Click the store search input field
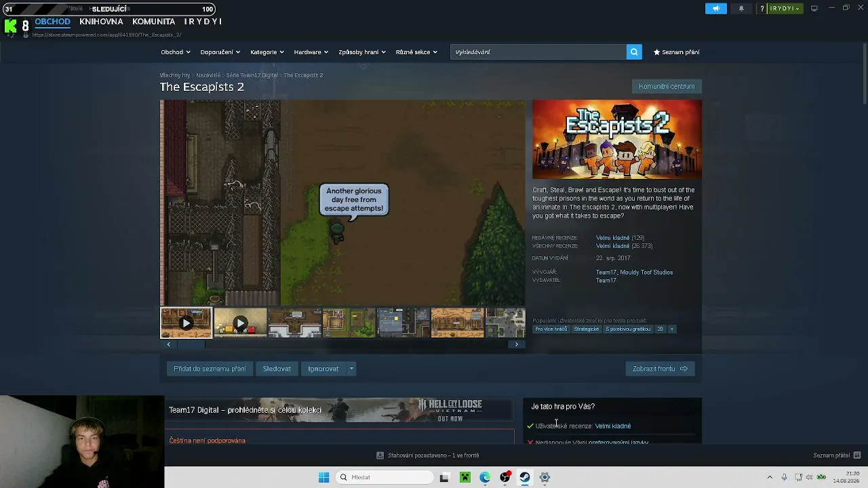The width and height of the screenshot is (868, 488). click(x=538, y=52)
